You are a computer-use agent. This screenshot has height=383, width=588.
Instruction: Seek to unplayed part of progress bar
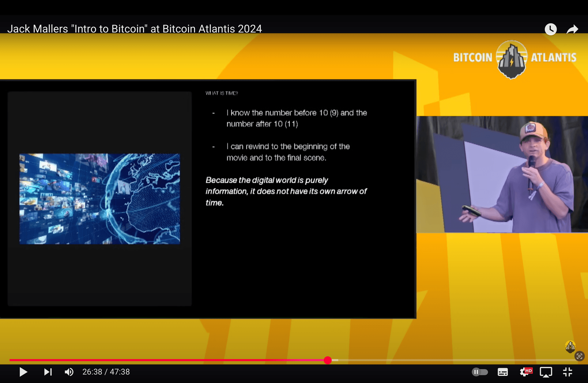click(x=444, y=360)
